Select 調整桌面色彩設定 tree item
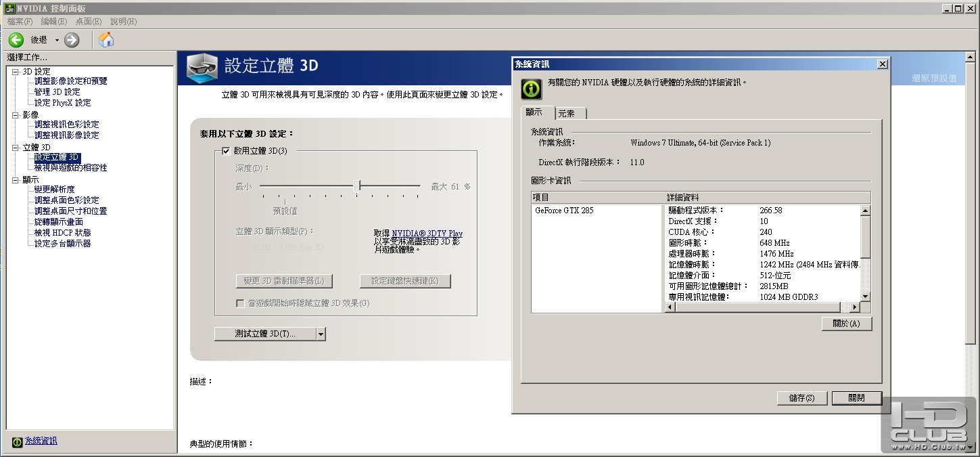 click(x=67, y=200)
